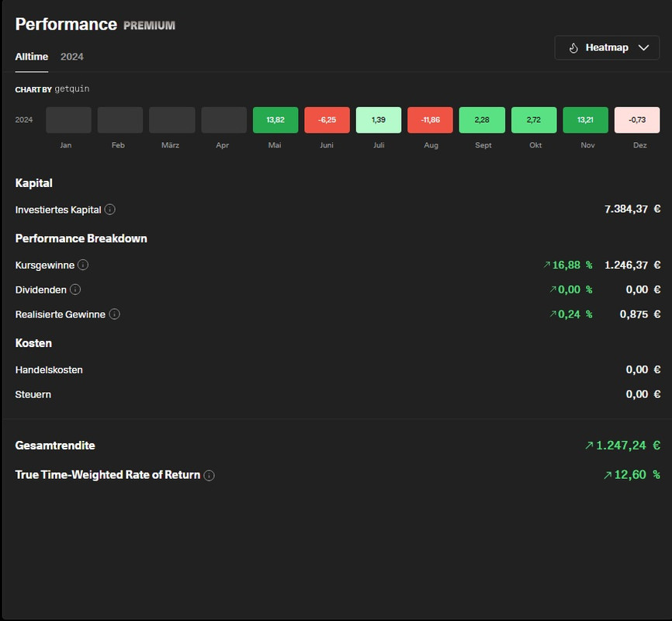Image resolution: width=672 pixels, height=621 pixels.
Task: Click the Kursgewinne amount 1.246,37 €
Action: 632,265
